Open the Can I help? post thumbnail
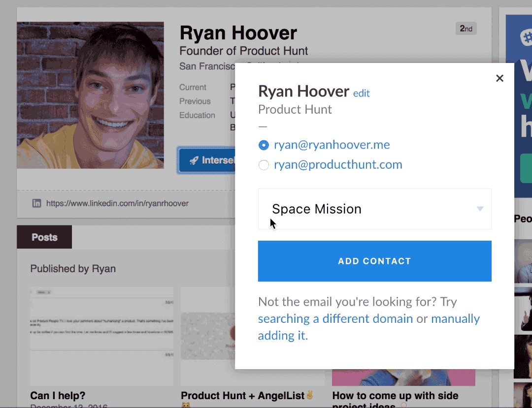The height and width of the screenshot is (408, 532). click(x=101, y=336)
